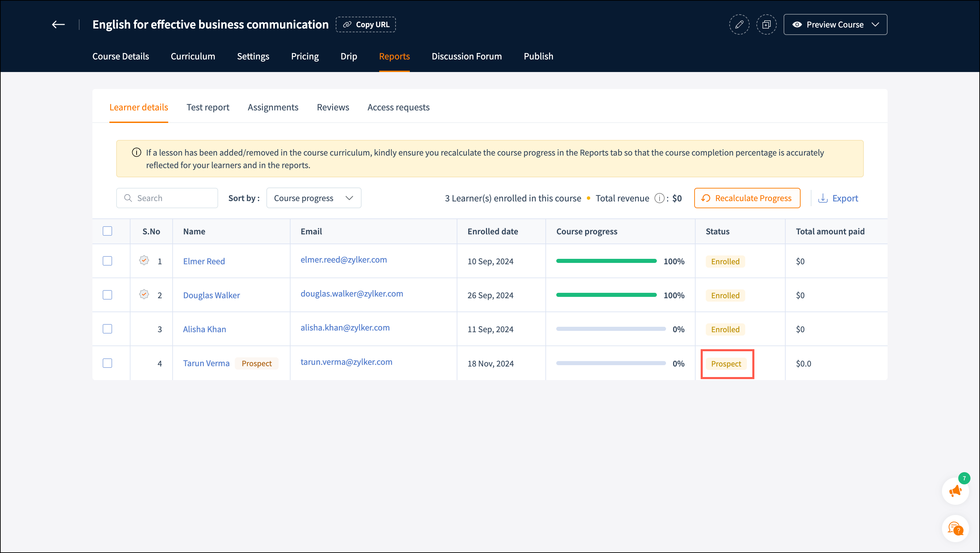Switch to the Test report tab
980x553 pixels.
click(x=208, y=107)
